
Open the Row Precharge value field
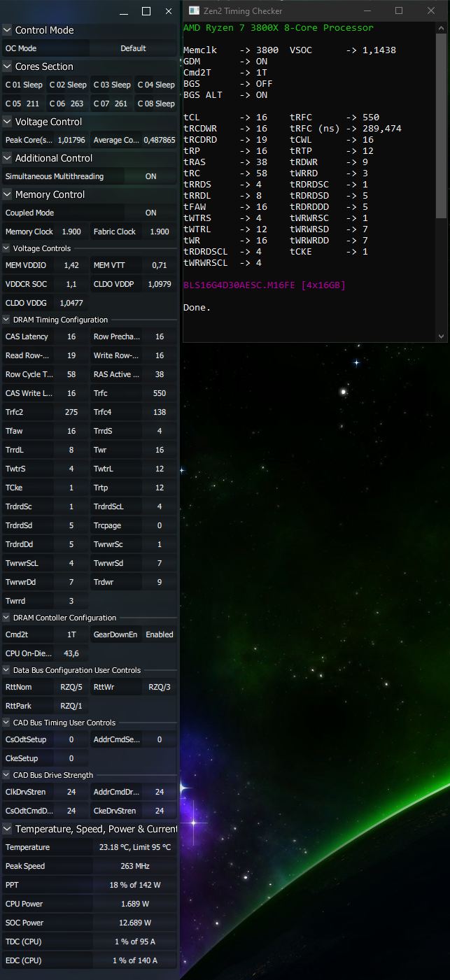[160, 336]
